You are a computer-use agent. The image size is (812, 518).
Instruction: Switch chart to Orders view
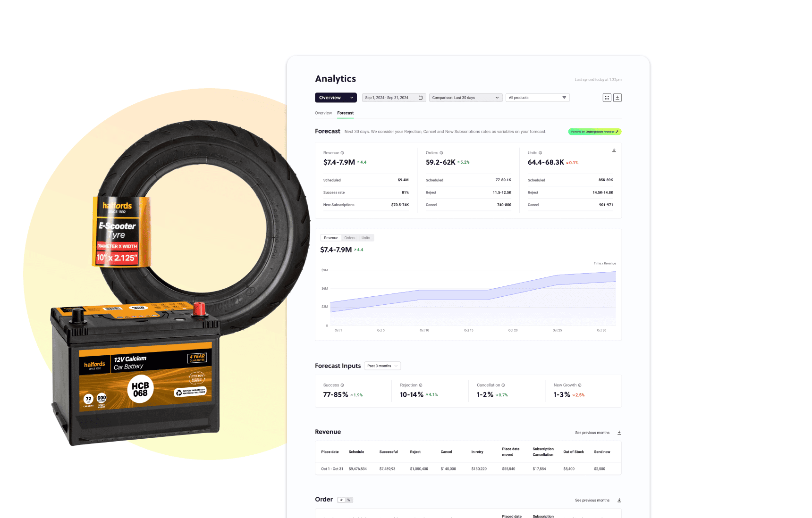[x=350, y=238]
